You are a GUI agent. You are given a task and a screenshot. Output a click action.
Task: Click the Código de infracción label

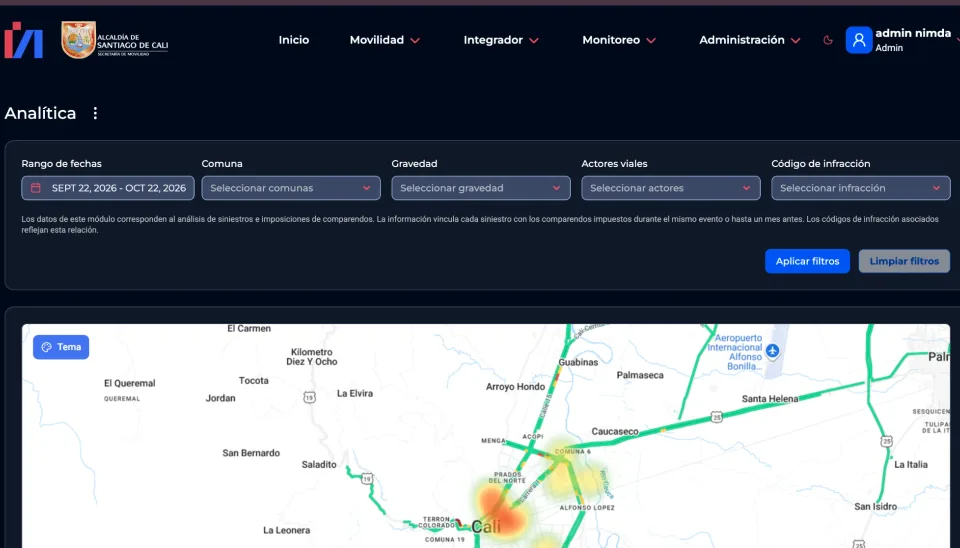(820, 163)
